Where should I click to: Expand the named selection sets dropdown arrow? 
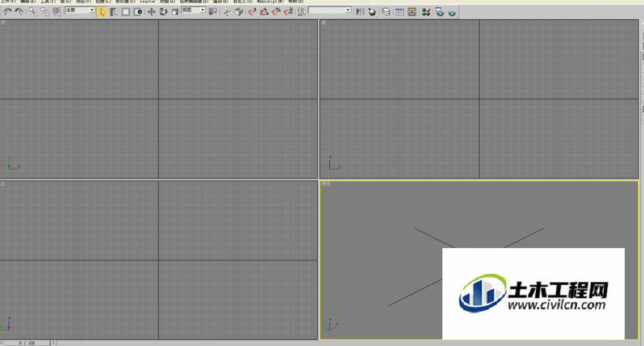point(348,10)
